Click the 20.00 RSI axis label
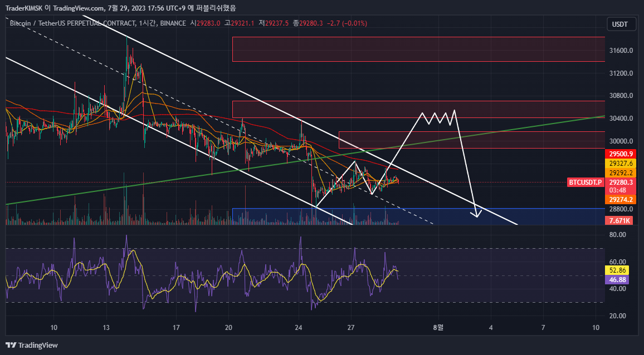The height and width of the screenshot is (355, 644). point(617,316)
